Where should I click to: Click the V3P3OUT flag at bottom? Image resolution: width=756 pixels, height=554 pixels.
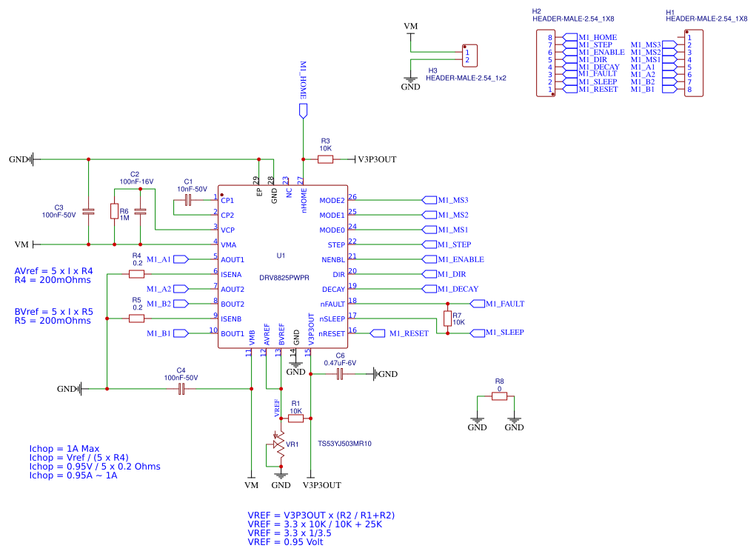pos(321,481)
